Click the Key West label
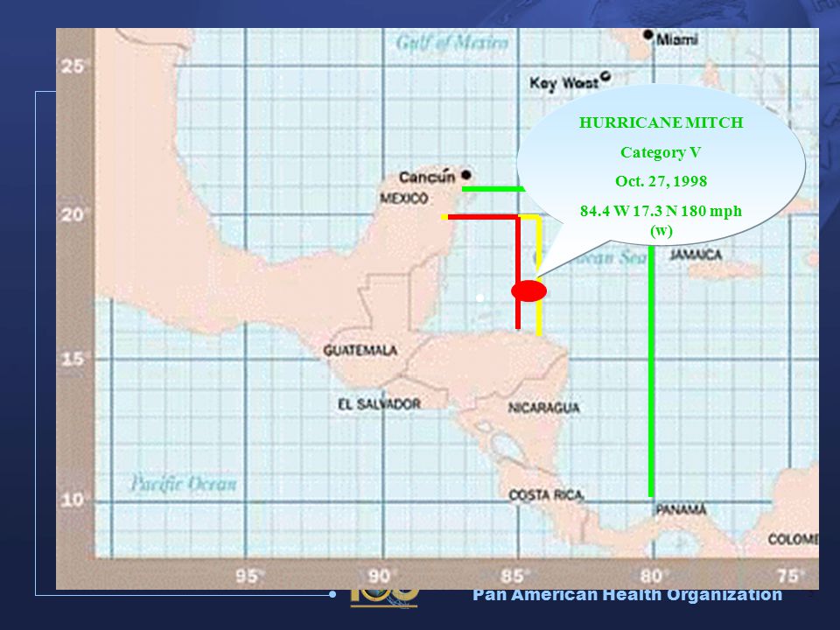 point(563,83)
